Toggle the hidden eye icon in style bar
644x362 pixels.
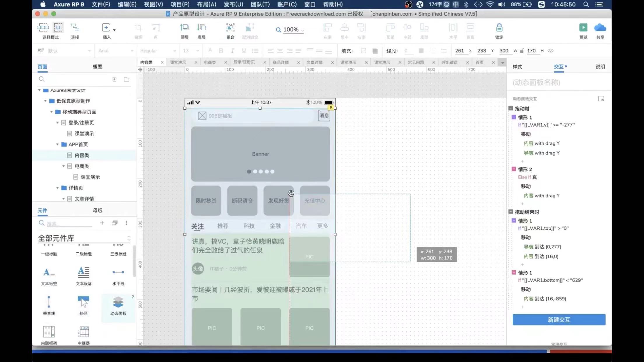pyautogui.click(x=550, y=51)
